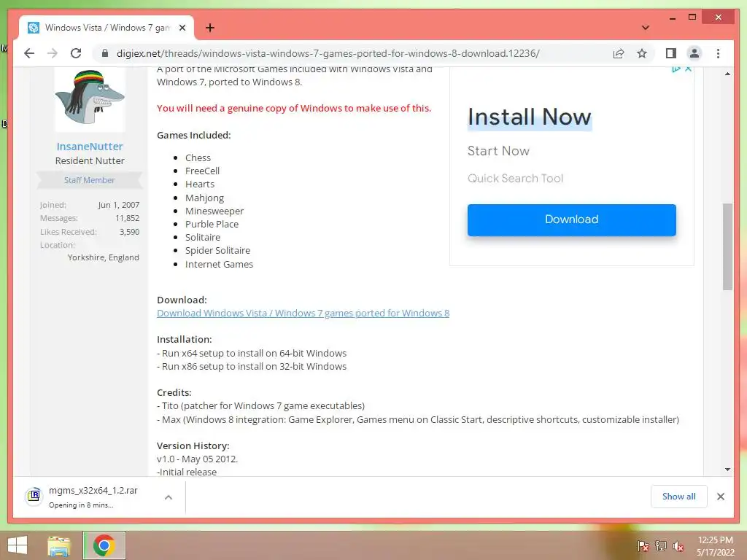Click the Minesweeper list item

click(x=214, y=211)
